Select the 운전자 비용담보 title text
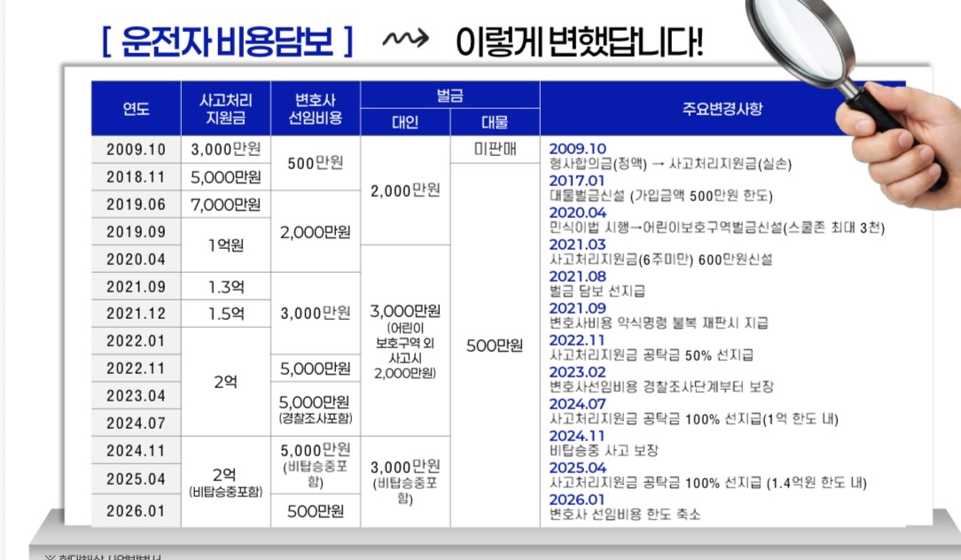This screenshot has width=961, height=560. (226, 41)
